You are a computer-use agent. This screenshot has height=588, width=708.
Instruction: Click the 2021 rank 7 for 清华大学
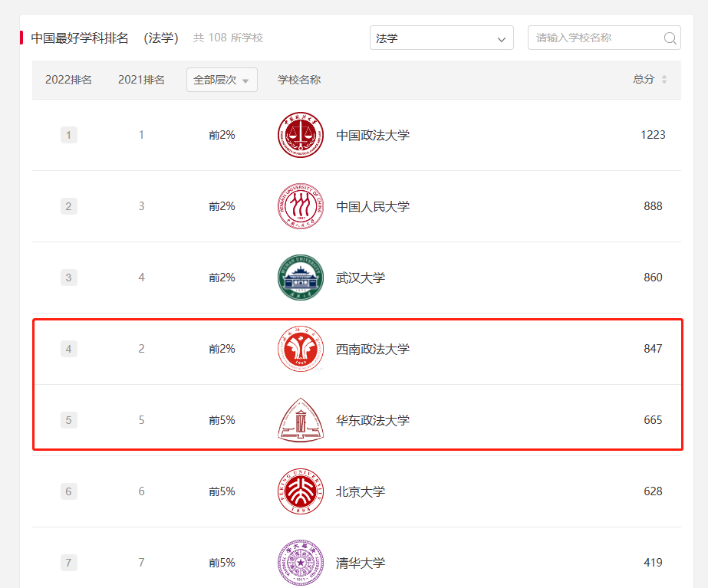(141, 563)
